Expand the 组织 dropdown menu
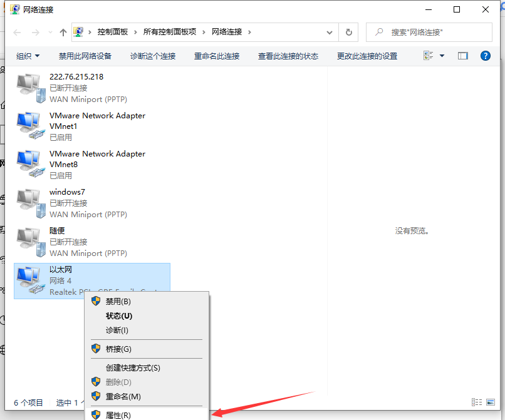 tap(28, 56)
